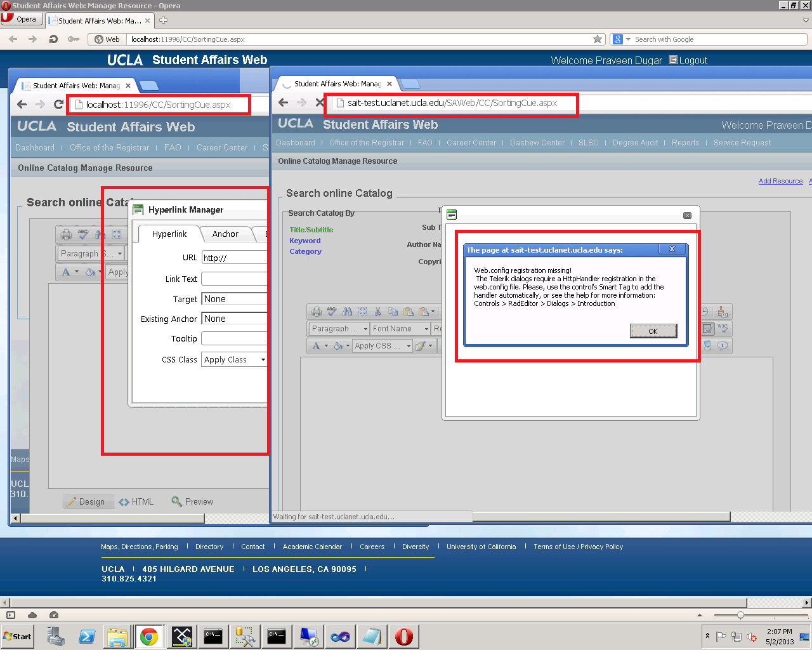Font color A icon in right editor
This screenshot has height=650, width=812.
(317, 346)
